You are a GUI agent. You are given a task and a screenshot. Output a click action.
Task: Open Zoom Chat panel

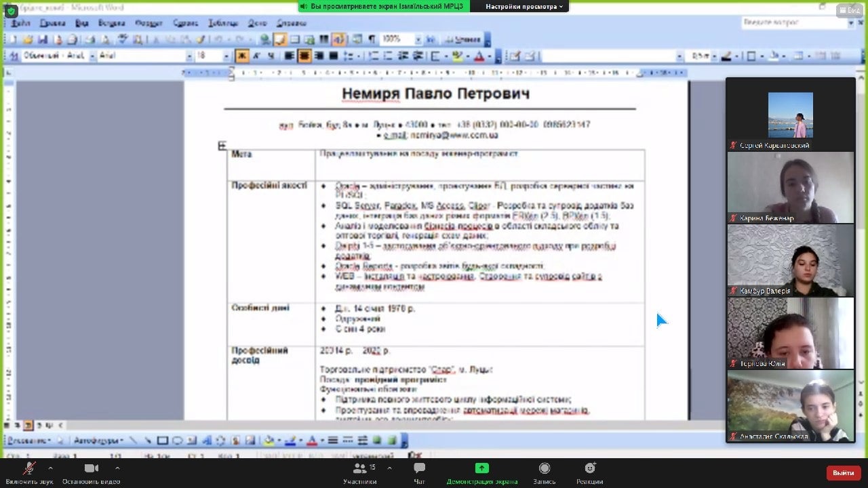(x=419, y=472)
